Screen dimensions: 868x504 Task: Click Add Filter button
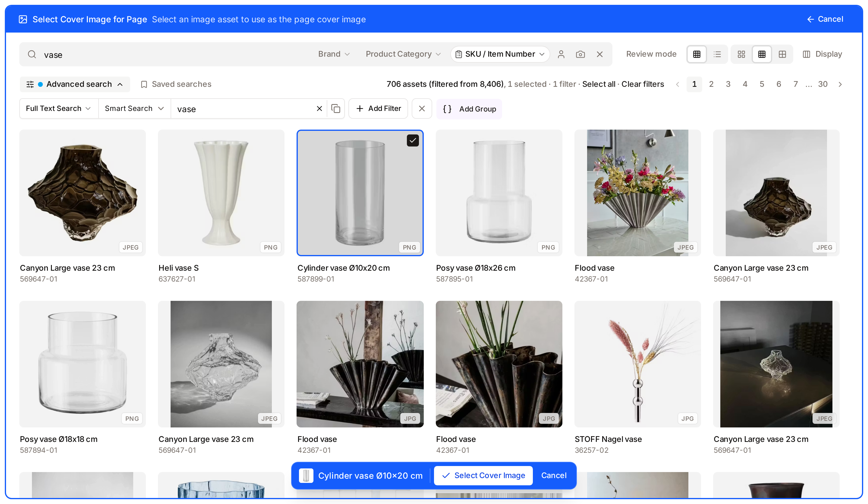[x=378, y=109]
